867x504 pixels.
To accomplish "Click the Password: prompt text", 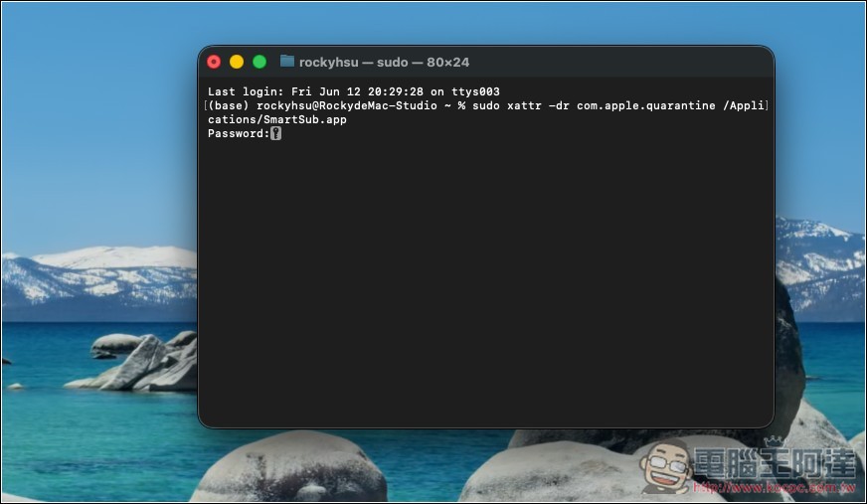I will tap(239, 133).
